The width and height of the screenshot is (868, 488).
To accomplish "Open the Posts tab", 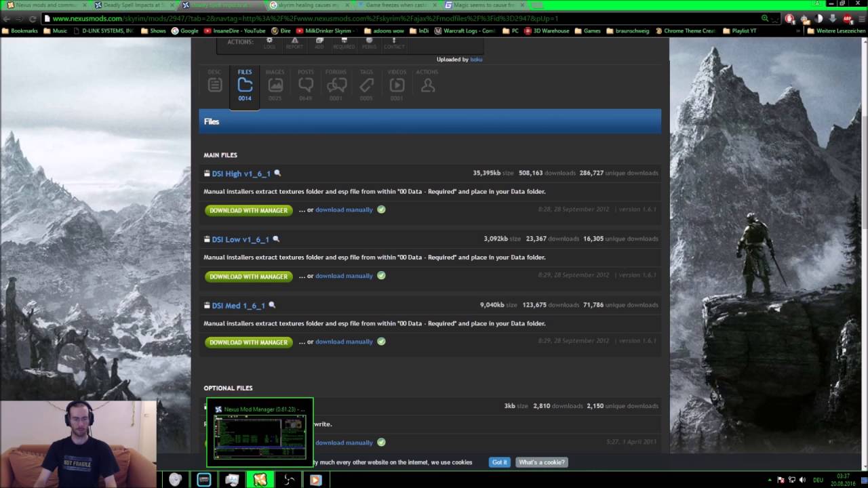I will [x=306, y=85].
